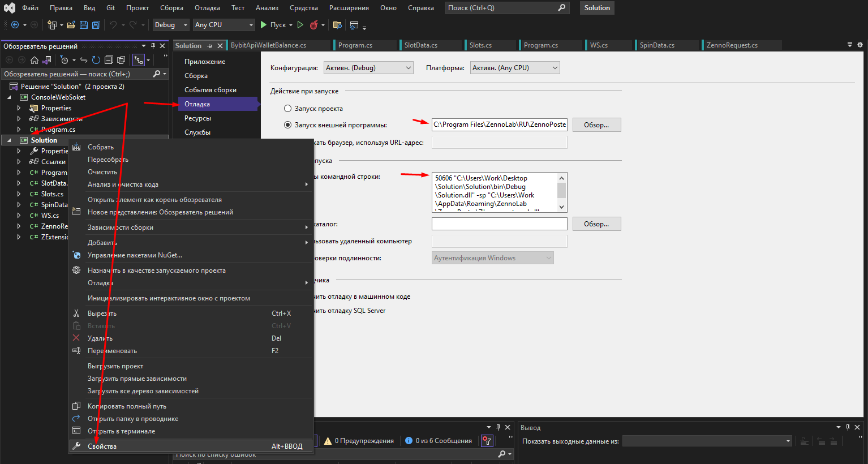Image resolution: width=868 pixels, height=464 pixels.
Task: Open the Debug configuration dropdown in toolbar
Action: coord(171,25)
